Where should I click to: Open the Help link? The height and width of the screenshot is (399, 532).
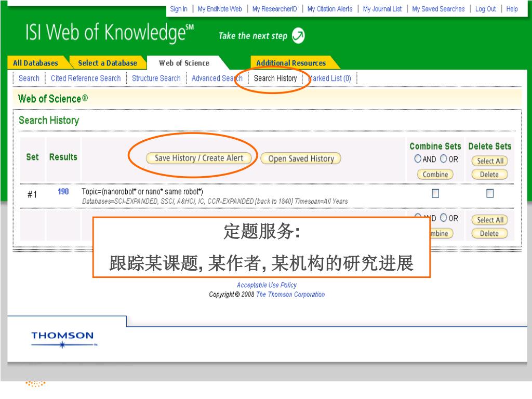click(x=512, y=9)
